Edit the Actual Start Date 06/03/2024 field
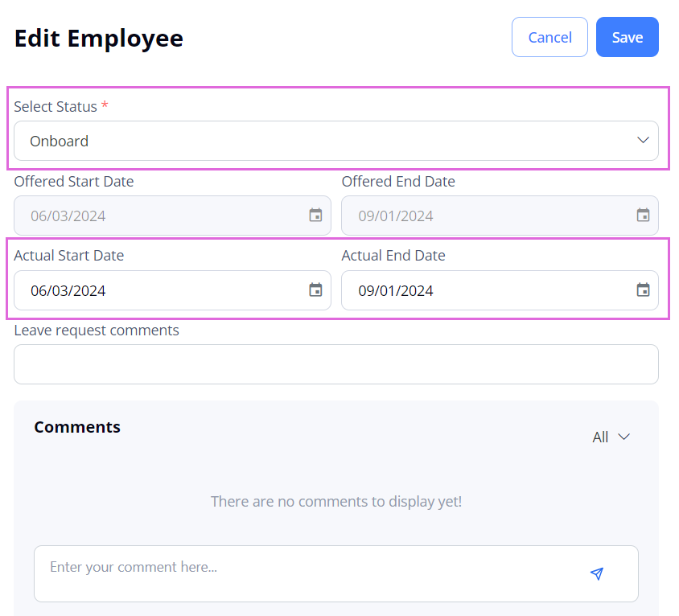Image resolution: width=679 pixels, height=616 pixels. (172, 290)
